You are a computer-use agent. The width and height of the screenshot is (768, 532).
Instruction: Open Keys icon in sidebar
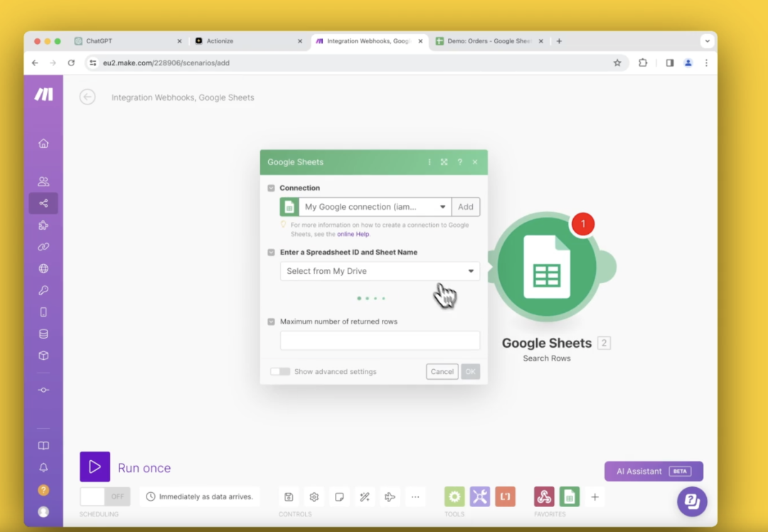(x=43, y=290)
